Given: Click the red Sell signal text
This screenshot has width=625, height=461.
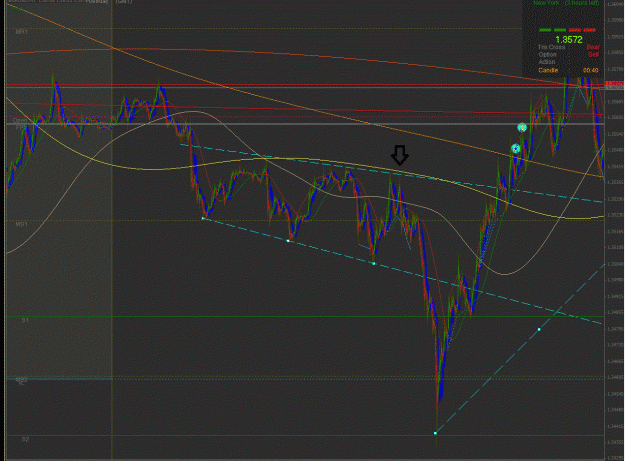Looking at the screenshot, I should tap(593, 55).
